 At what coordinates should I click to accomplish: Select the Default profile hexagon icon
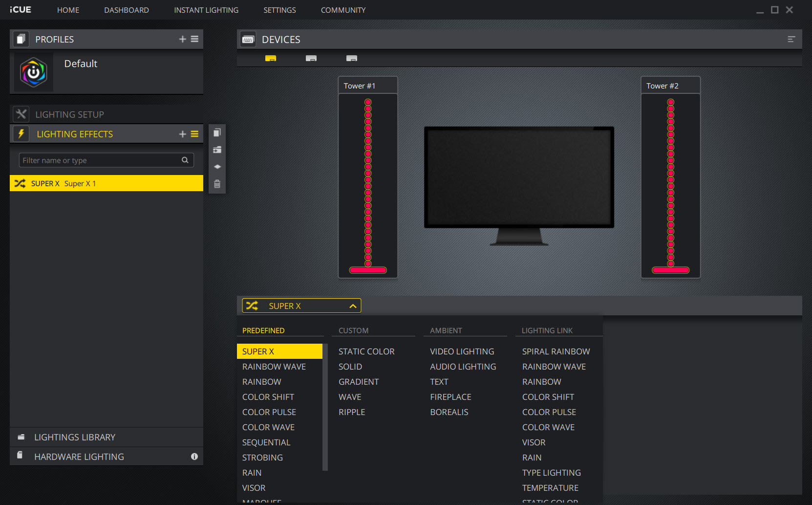(x=33, y=72)
